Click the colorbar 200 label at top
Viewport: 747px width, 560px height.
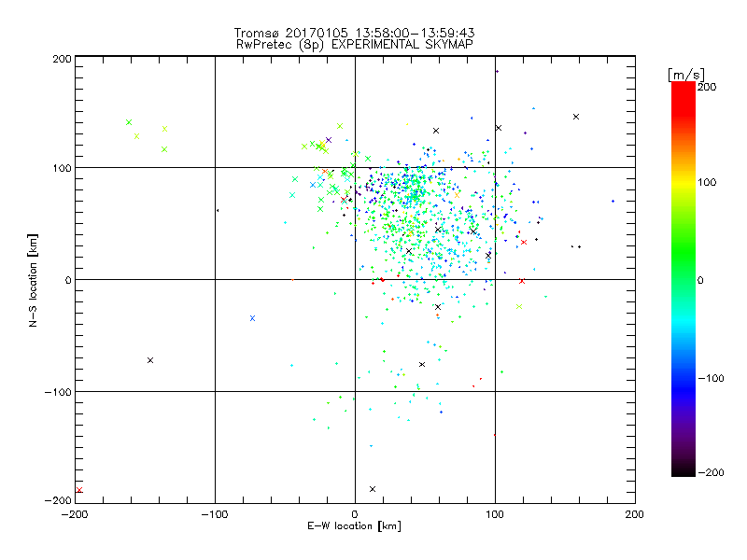(707, 87)
